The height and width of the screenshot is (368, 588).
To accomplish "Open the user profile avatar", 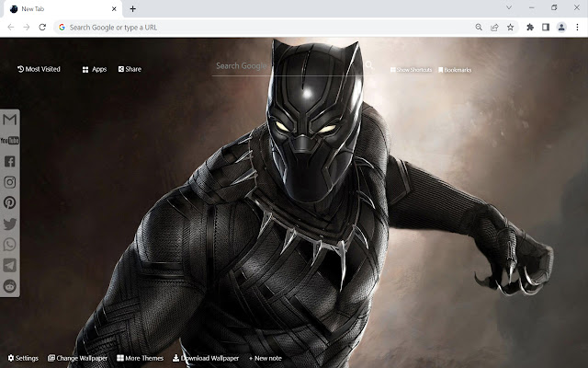I will pos(561,27).
